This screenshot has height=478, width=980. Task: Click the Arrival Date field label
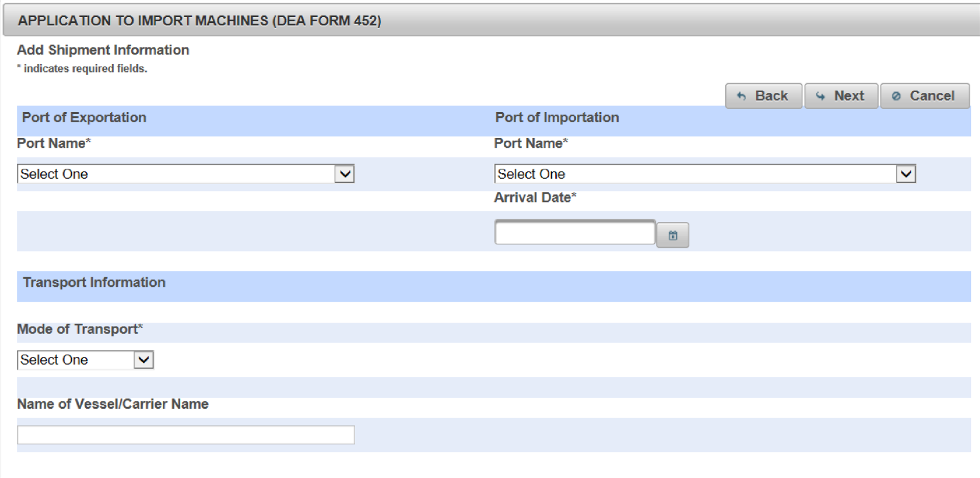pos(535,197)
